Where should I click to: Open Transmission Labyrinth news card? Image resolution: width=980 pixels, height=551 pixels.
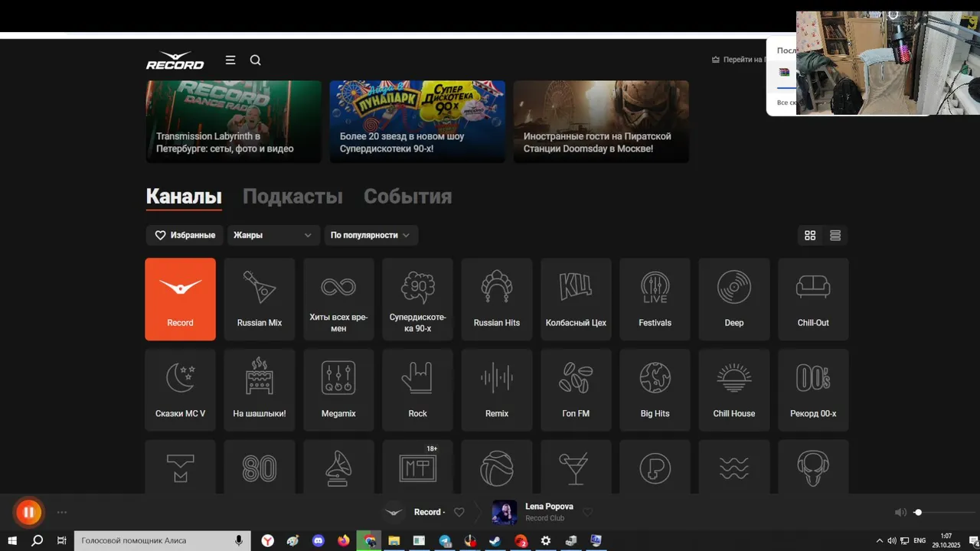pos(234,122)
